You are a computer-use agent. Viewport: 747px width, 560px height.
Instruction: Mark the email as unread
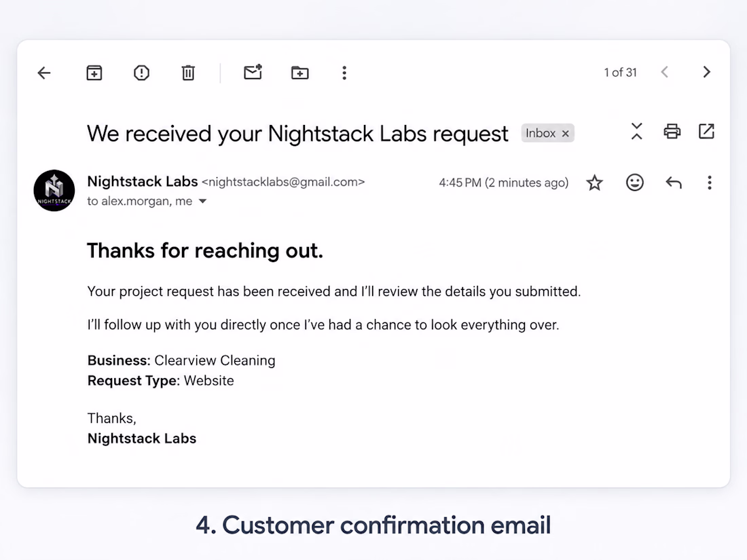pyautogui.click(x=253, y=72)
